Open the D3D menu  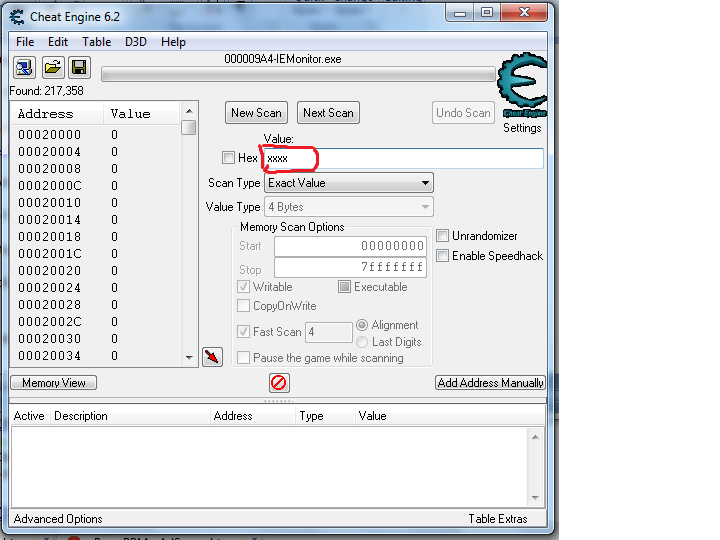click(136, 42)
